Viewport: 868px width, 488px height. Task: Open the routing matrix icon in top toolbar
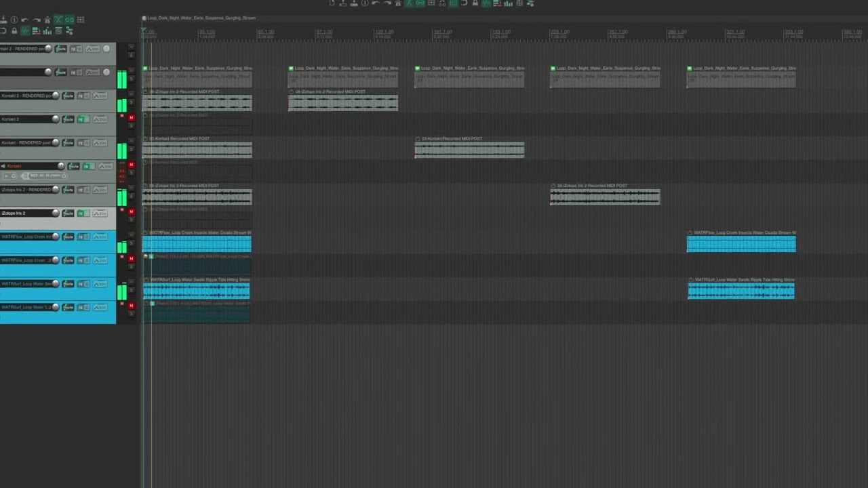coord(530,3)
